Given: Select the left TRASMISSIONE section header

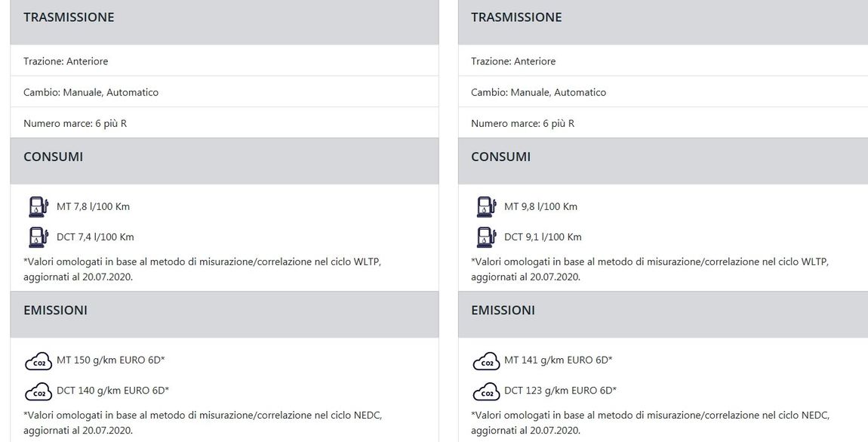Looking at the screenshot, I should [x=224, y=22].
